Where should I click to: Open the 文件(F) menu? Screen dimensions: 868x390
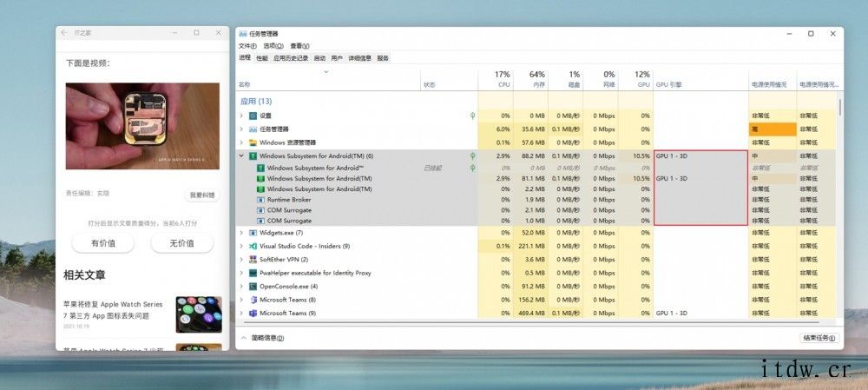[x=248, y=46]
